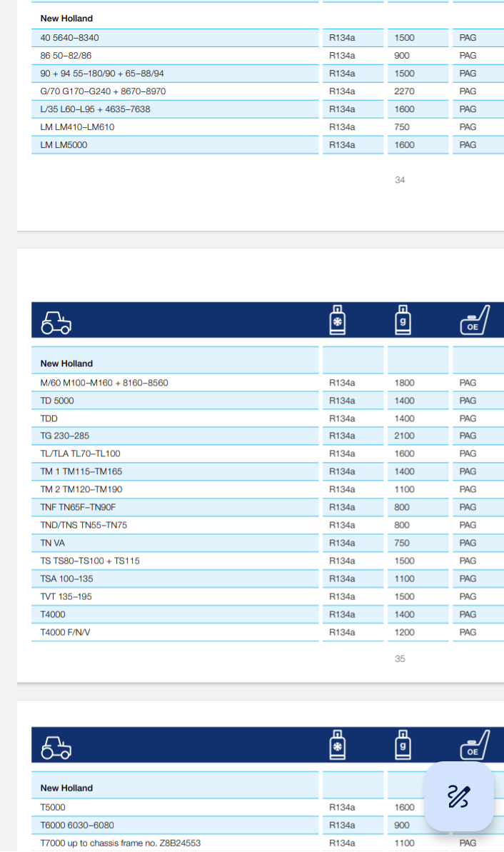Click tractor icon above the T5000 table

(56, 747)
